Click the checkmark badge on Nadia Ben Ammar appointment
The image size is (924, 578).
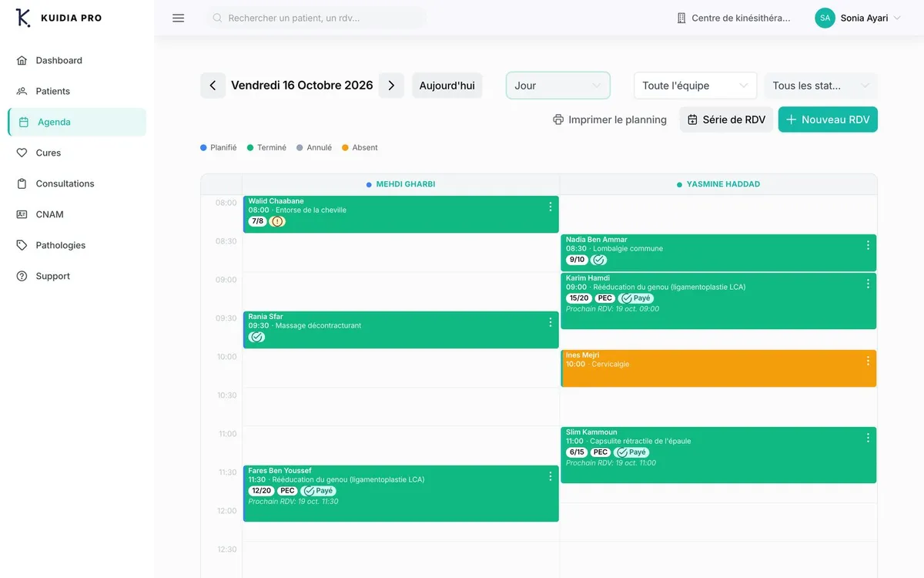coord(598,260)
